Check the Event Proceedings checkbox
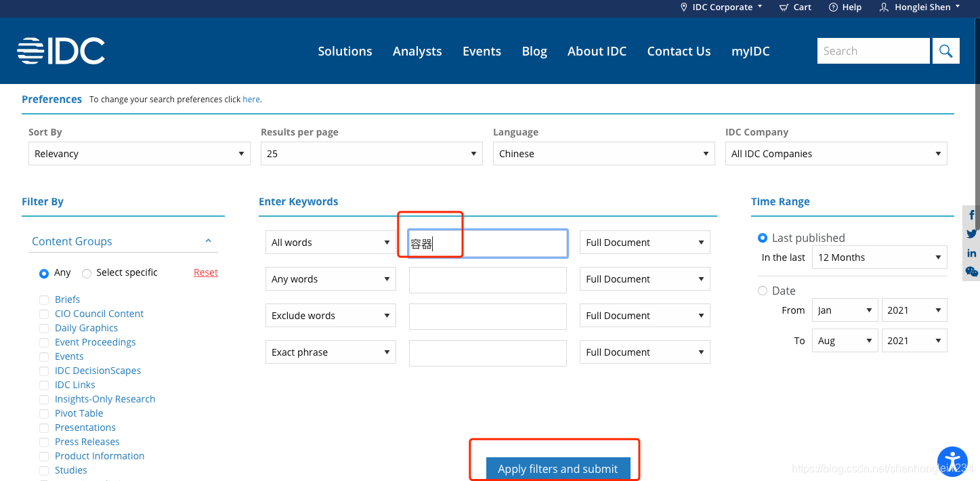980x481 pixels. coord(44,342)
